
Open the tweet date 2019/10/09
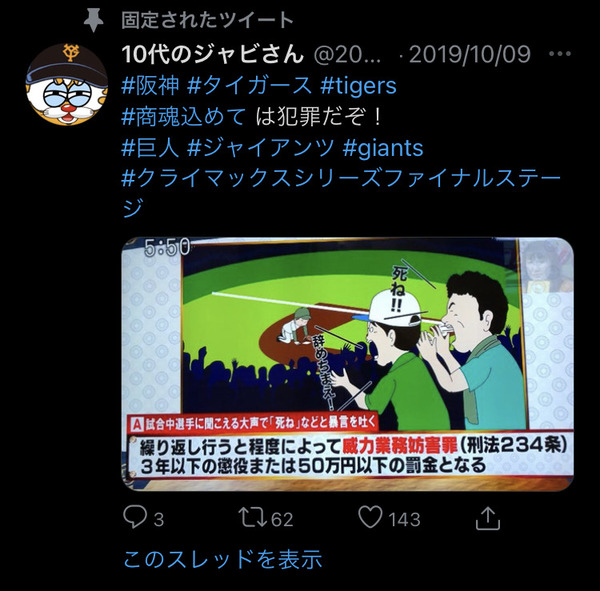[x=470, y=54]
